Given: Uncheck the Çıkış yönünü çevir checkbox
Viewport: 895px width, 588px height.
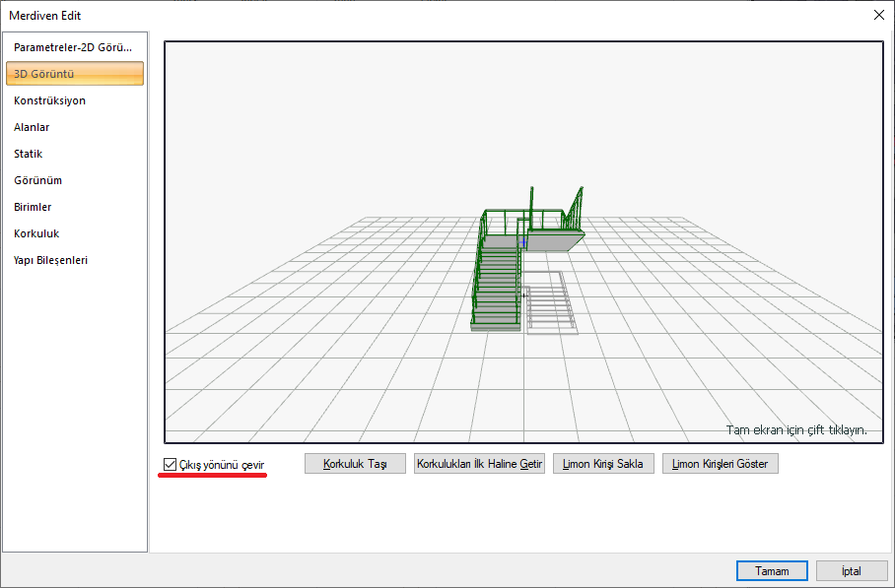Looking at the screenshot, I should [x=170, y=464].
